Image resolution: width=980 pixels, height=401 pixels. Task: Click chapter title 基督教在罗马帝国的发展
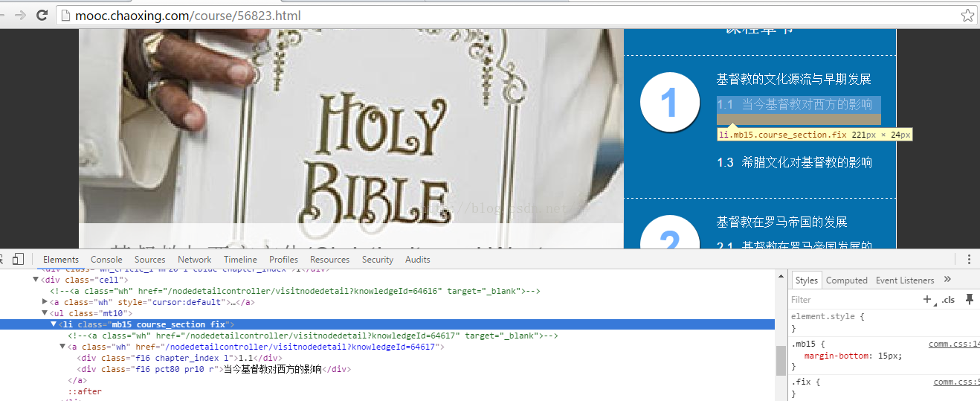[781, 222]
